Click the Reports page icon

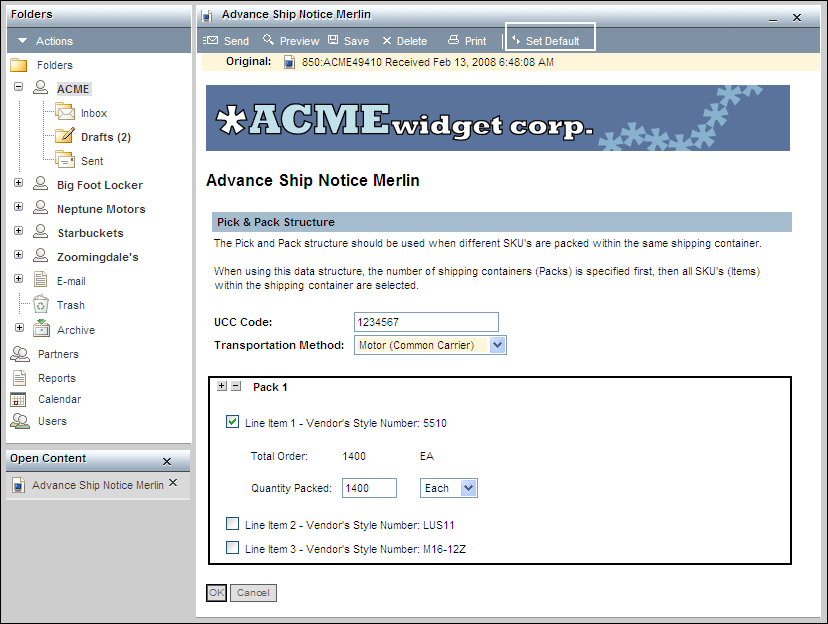pos(20,377)
